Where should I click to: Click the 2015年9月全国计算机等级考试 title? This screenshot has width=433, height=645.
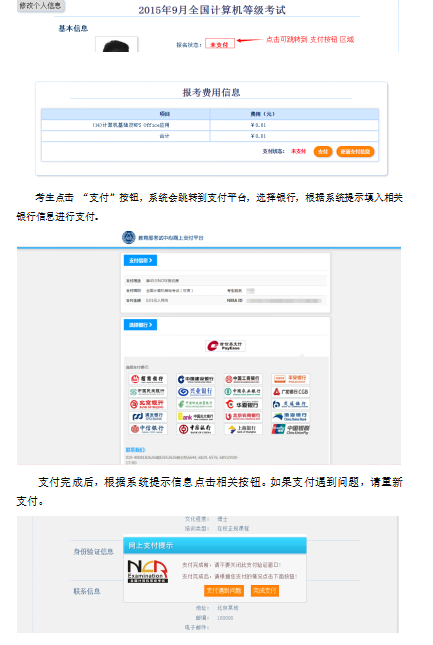(212, 10)
